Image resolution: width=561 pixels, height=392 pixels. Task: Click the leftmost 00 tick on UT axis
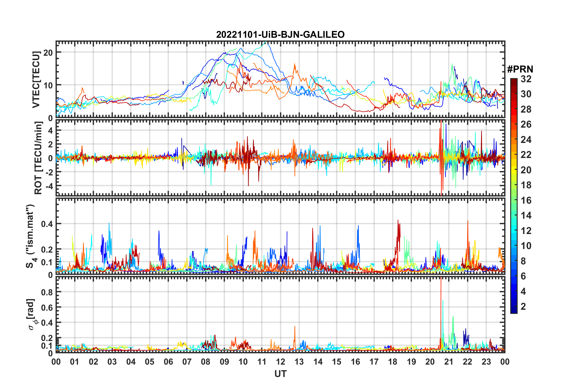[56, 362]
